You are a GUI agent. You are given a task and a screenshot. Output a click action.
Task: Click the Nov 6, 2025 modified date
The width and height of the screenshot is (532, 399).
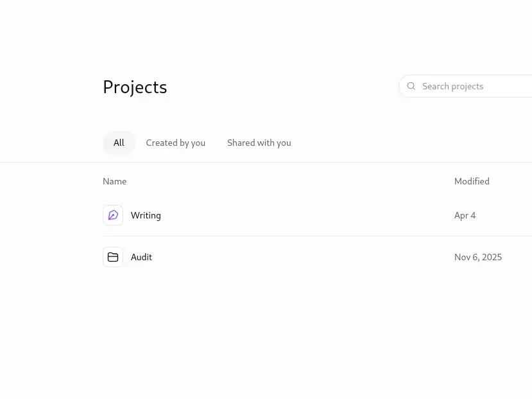click(x=478, y=257)
